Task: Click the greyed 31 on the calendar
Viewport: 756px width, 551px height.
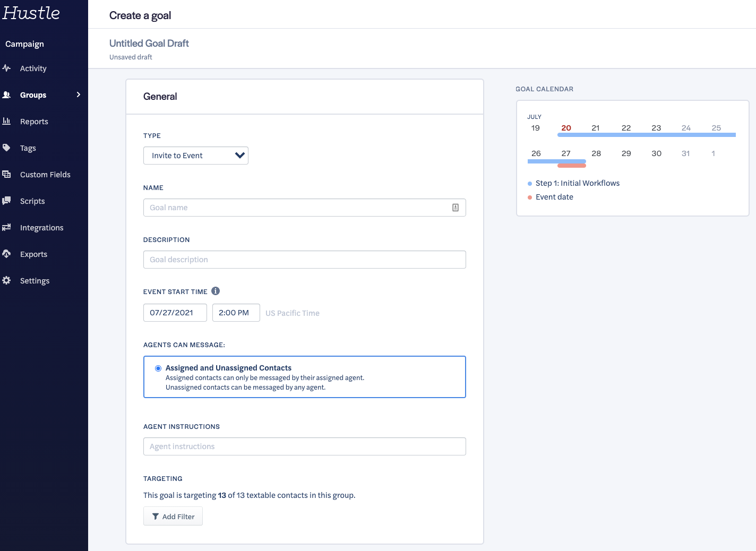Action: point(686,153)
